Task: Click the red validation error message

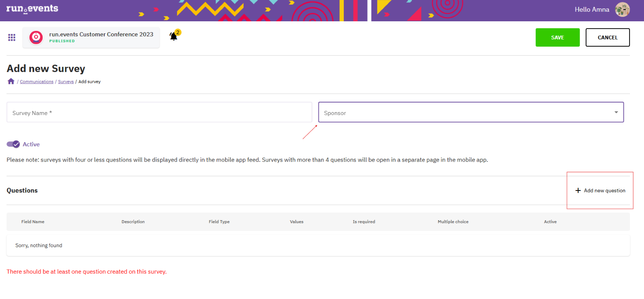Action: [87, 272]
